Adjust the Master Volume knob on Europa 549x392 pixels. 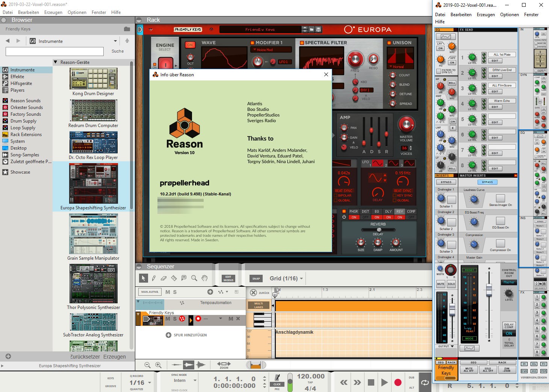pos(406,124)
